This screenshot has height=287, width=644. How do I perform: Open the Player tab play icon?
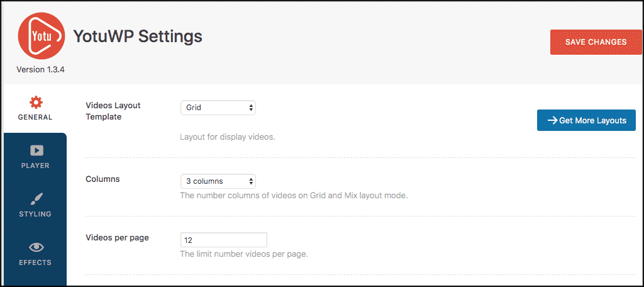pos(36,150)
